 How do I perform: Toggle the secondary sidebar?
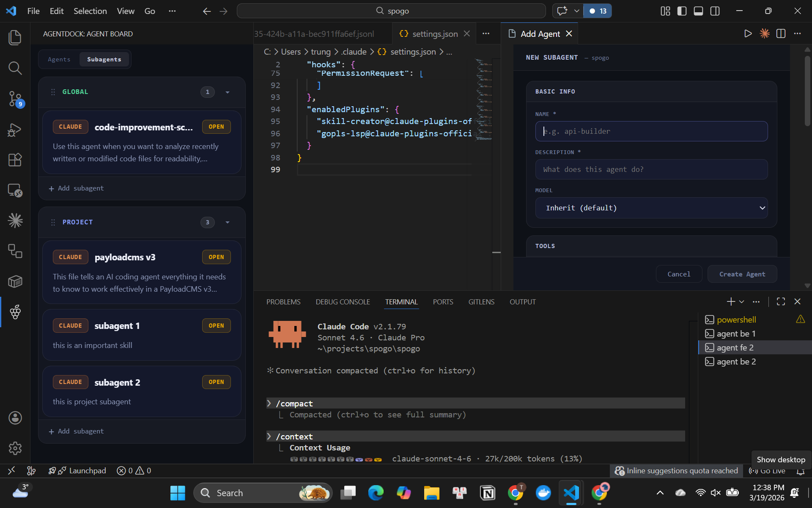[x=715, y=11]
